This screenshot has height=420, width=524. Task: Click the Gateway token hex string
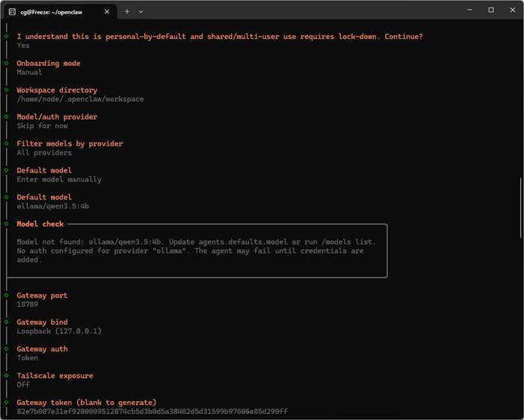[x=152, y=412]
